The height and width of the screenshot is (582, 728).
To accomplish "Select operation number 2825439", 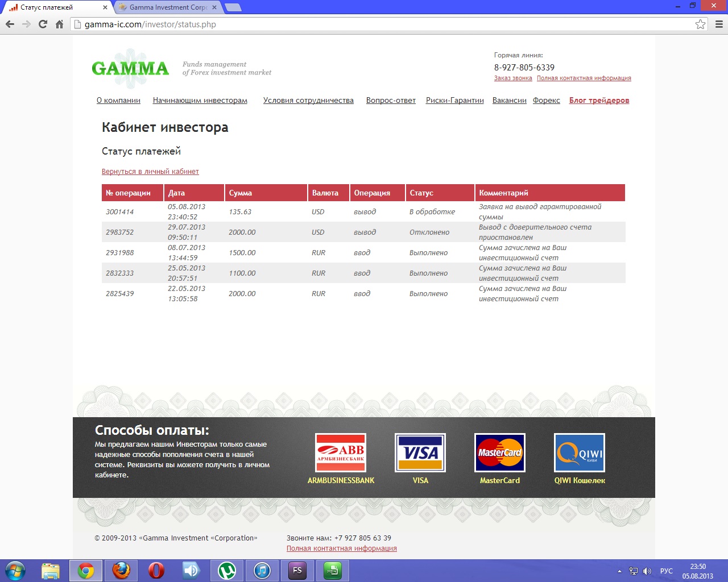I will [x=120, y=294].
